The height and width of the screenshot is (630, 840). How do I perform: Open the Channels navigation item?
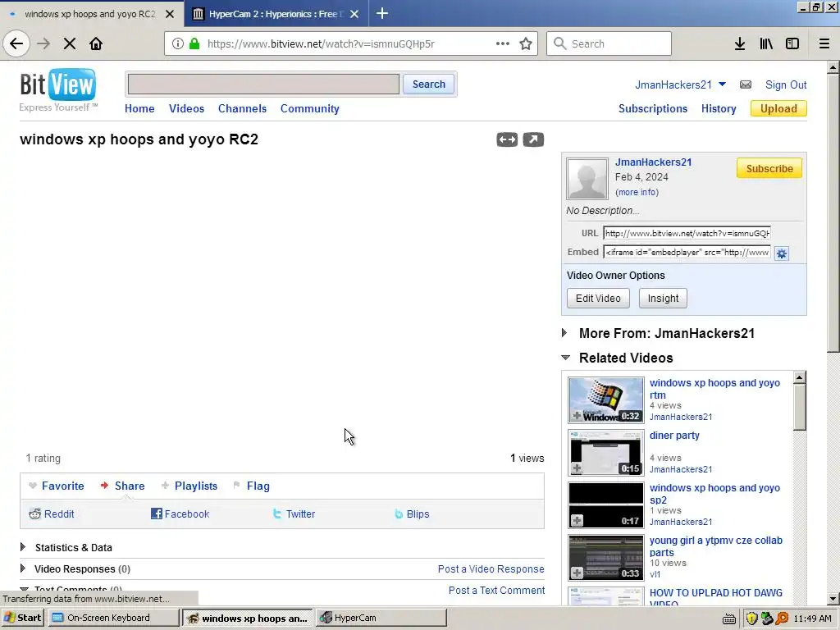242,108
